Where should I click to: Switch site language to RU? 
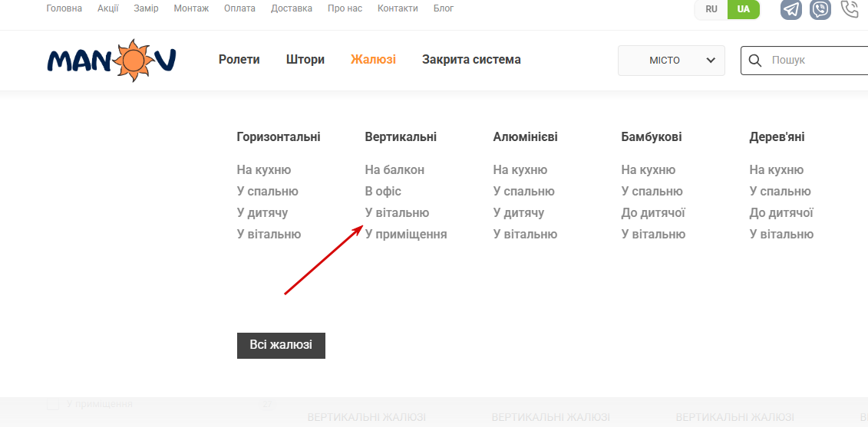click(x=711, y=9)
